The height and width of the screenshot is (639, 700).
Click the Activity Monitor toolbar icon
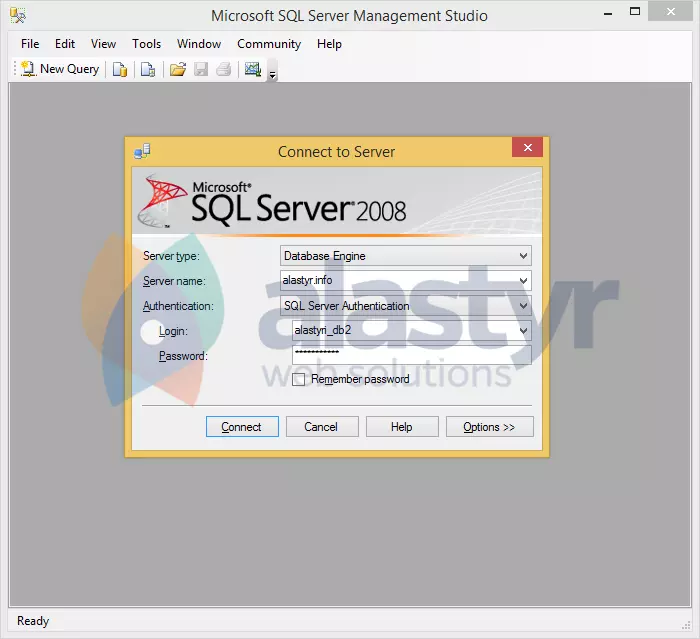click(253, 69)
